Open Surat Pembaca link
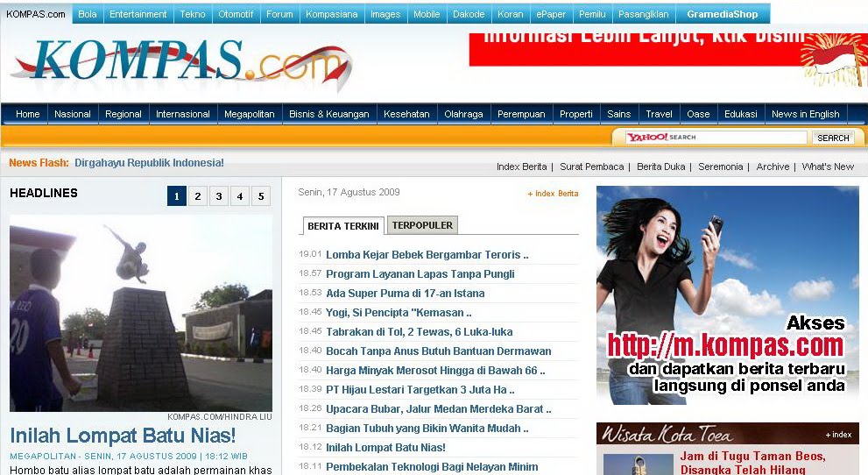Image resolution: width=868 pixels, height=475 pixels. click(592, 167)
